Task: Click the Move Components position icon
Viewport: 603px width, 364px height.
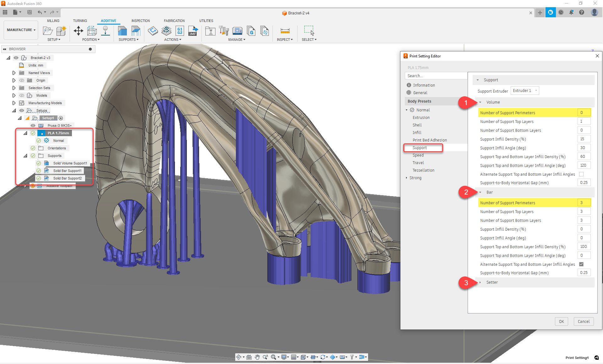Action: tap(78, 31)
